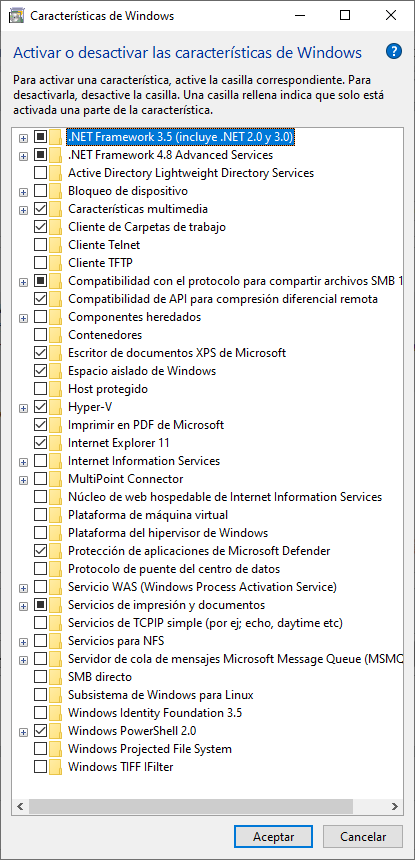This screenshot has width=415, height=860.
Task: Check Subsistema de Windows para Linux
Action: [x=41, y=695]
